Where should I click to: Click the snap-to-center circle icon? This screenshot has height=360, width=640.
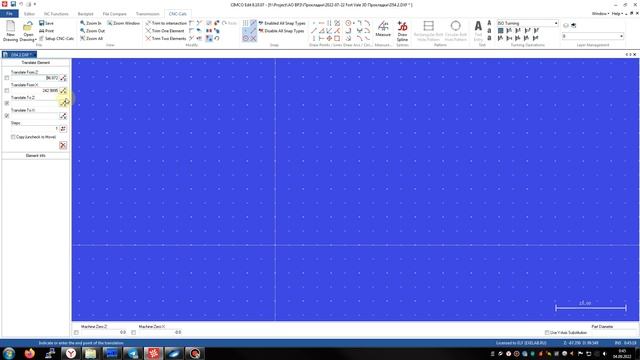[x=246, y=38]
